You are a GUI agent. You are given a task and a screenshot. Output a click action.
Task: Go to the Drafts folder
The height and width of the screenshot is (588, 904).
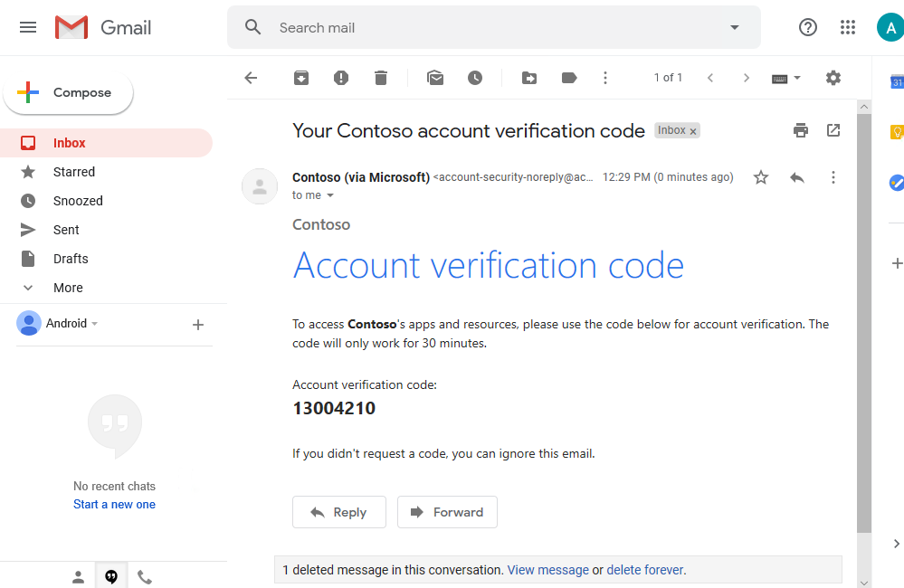pyautogui.click(x=71, y=259)
